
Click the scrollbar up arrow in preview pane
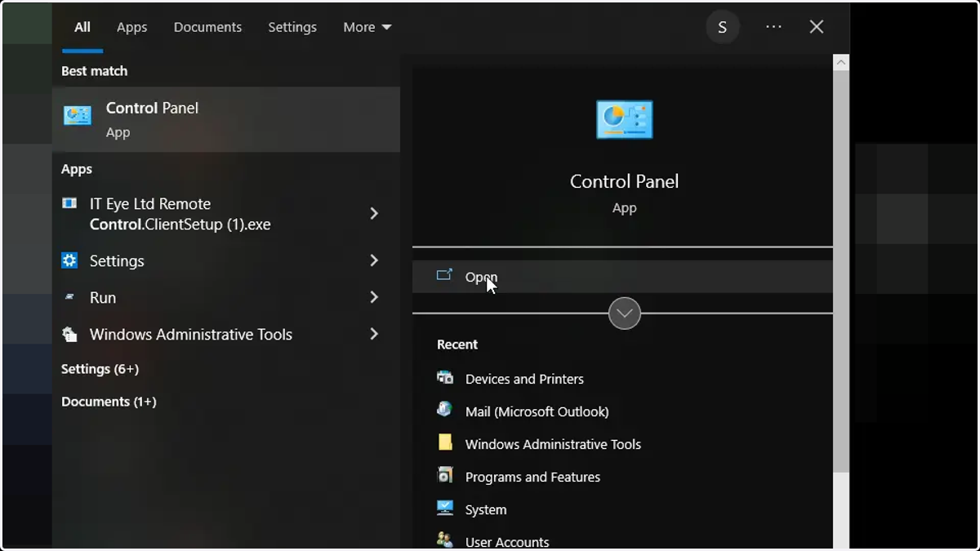(841, 63)
